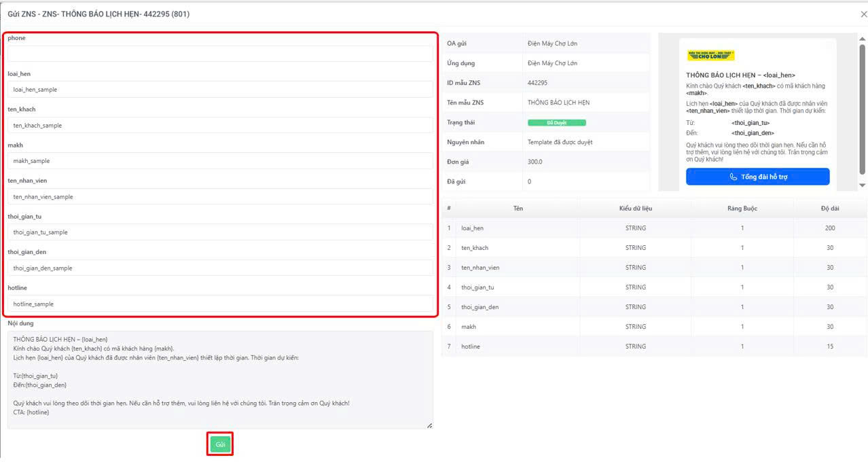The height and width of the screenshot is (464, 868).
Task: Focus the ten_nhan_vien input field
Action: point(220,196)
